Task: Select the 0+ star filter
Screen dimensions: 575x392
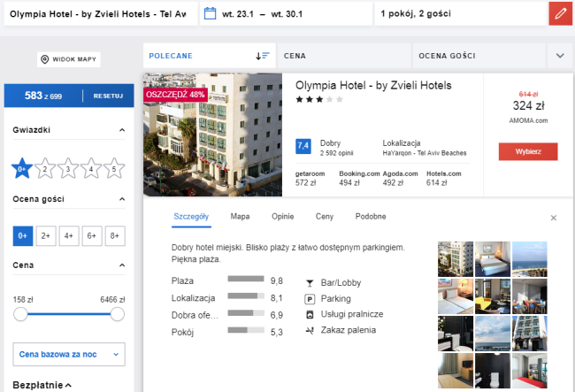Action: pos(22,168)
